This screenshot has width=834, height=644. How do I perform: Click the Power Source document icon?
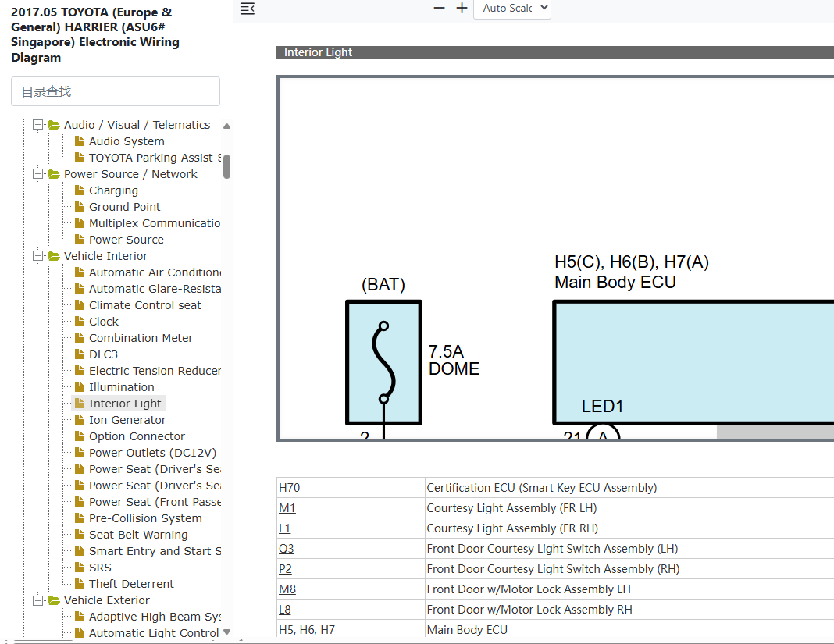79,240
